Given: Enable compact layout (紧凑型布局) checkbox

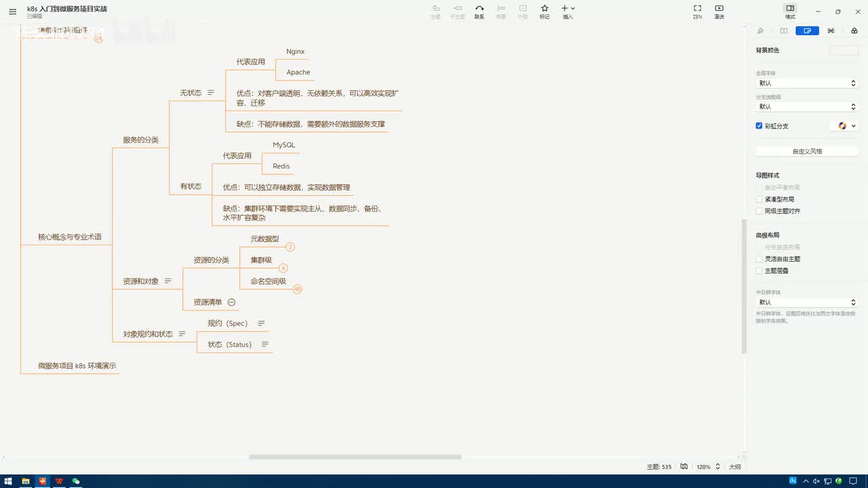Looking at the screenshot, I should coord(759,199).
